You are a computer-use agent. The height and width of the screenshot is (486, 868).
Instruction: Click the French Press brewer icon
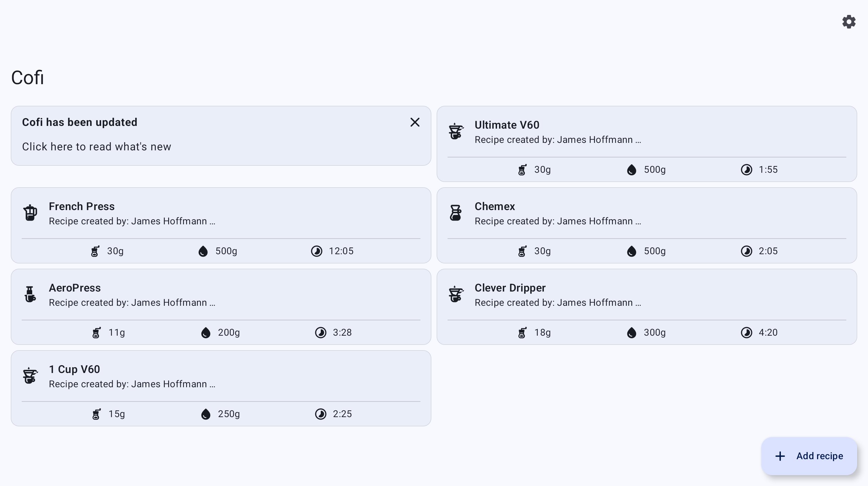(x=30, y=213)
